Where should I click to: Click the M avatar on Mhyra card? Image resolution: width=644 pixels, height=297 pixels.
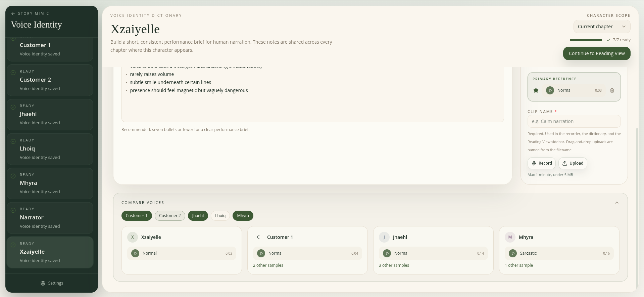510,237
